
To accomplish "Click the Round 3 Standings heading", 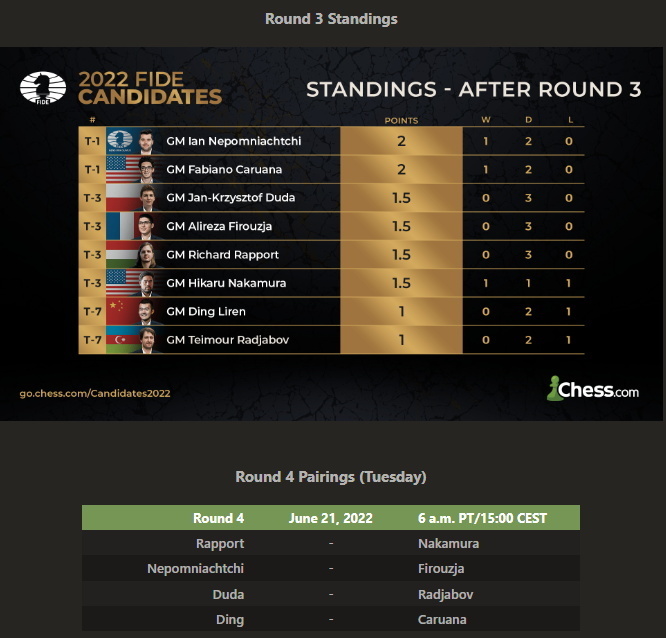I will pyautogui.click(x=331, y=19).
